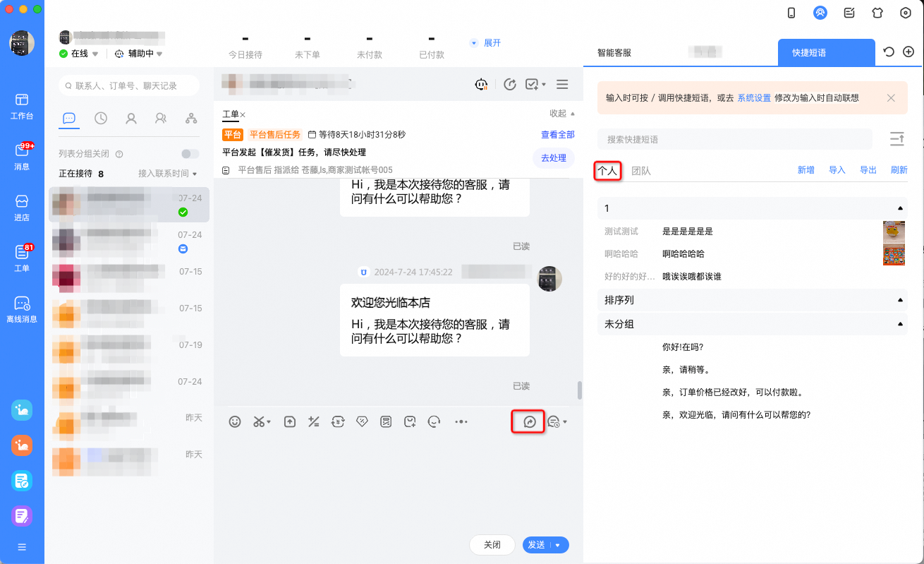The height and width of the screenshot is (564, 924).
Task: Select the 团队 phrases tab
Action: point(641,171)
